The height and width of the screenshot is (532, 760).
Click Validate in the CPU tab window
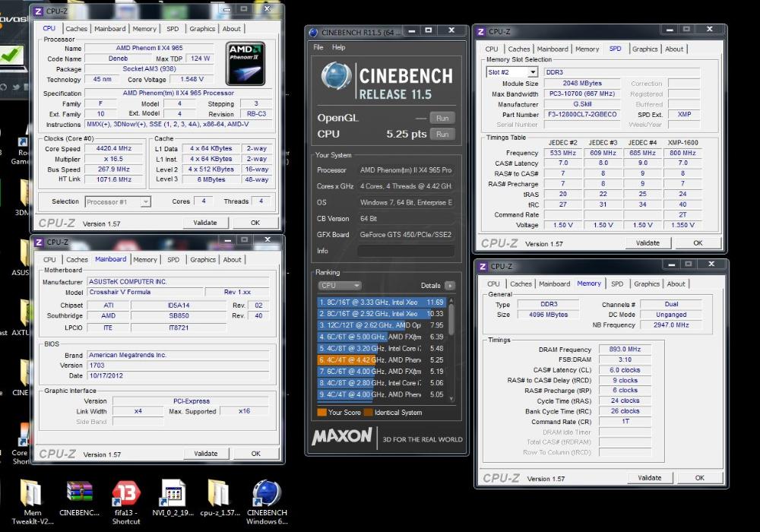click(x=205, y=223)
